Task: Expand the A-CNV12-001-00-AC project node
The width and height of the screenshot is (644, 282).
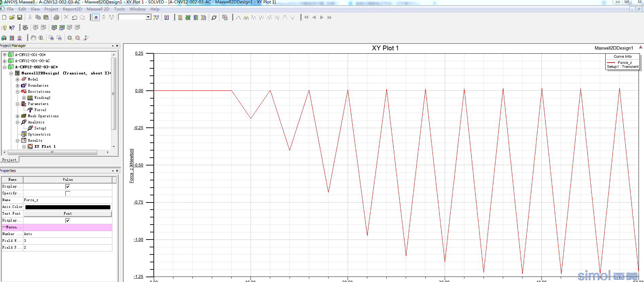Action: [4, 61]
